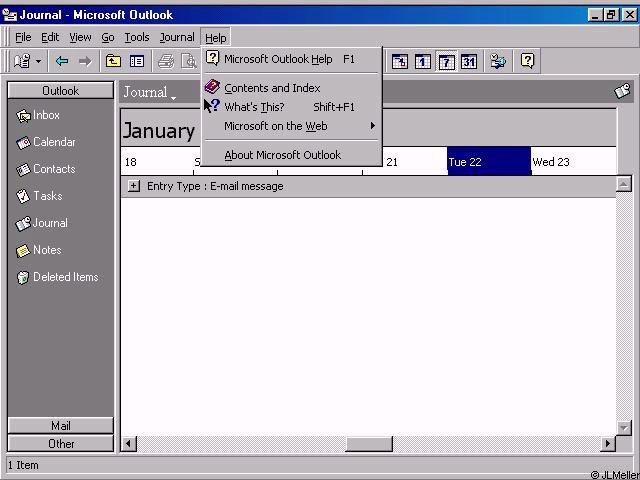Choose About Microsoft Outlook menu entry
Screen dimensions: 640x480
pyautogui.click(x=292, y=155)
